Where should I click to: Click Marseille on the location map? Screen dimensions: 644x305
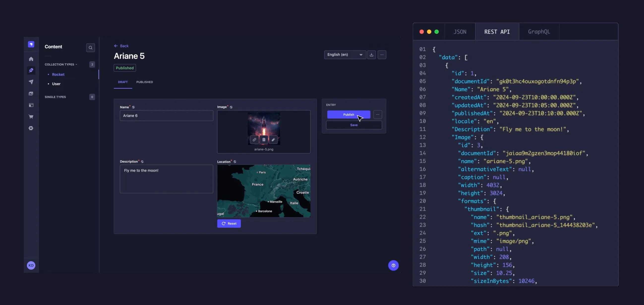[x=275, y=202]
